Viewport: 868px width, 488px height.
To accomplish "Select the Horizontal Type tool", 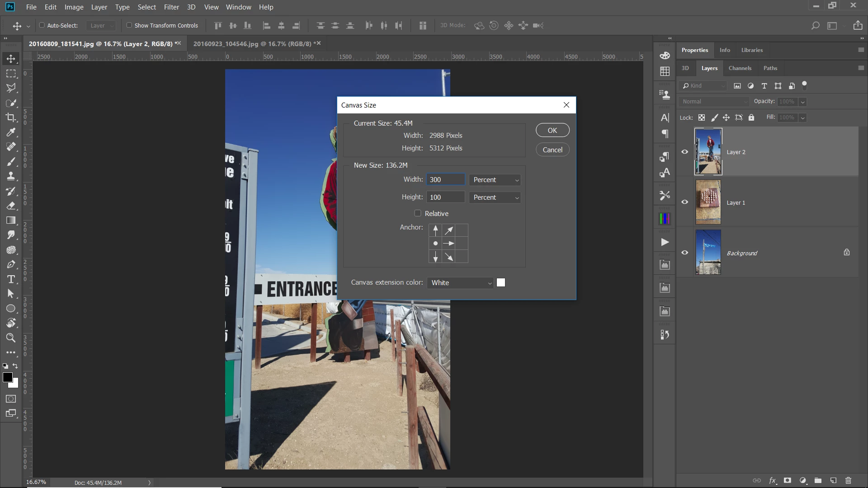I will point(11,279).
